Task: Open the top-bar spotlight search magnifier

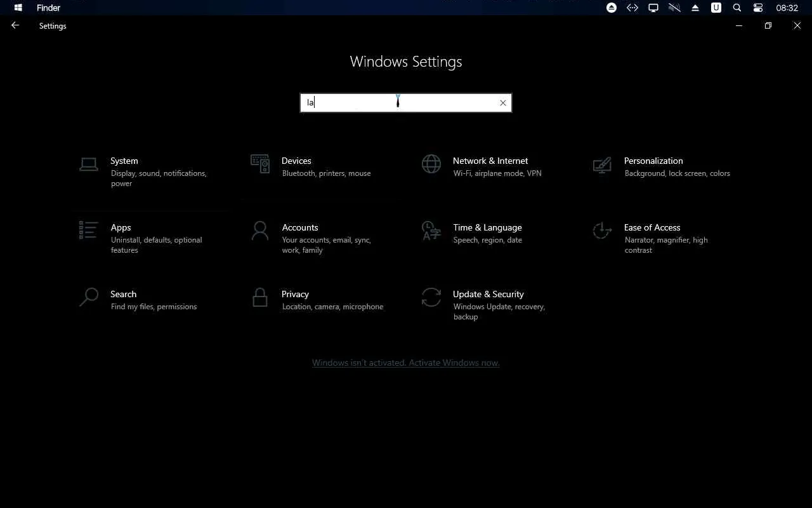Action: 737,8
